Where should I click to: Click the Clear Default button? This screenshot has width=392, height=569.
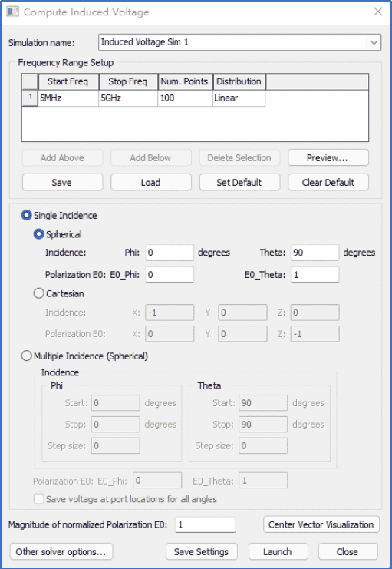(x=328, y=182)
